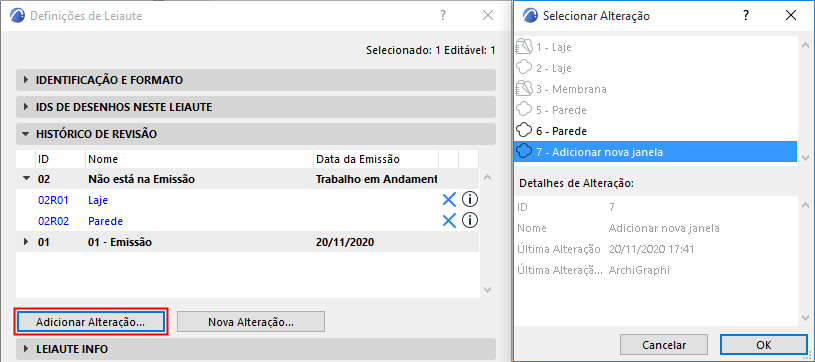
Task: Sort by ID column header
Action: 60,159
